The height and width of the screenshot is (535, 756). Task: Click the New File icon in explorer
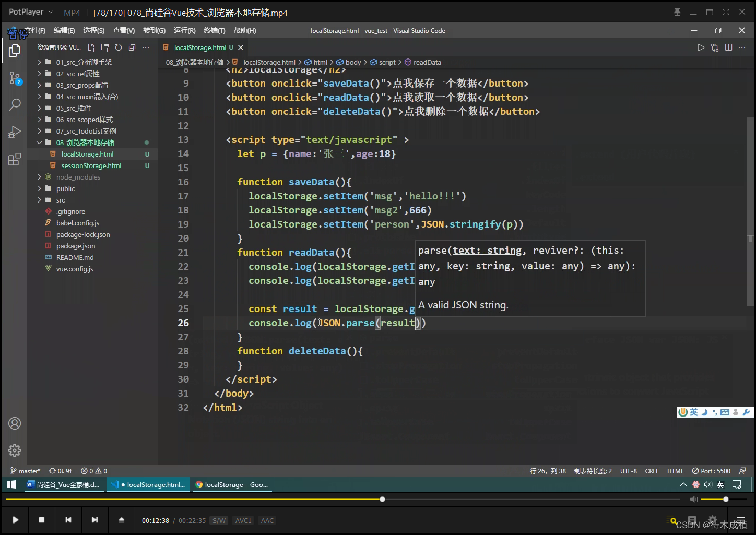pos(91,47)
